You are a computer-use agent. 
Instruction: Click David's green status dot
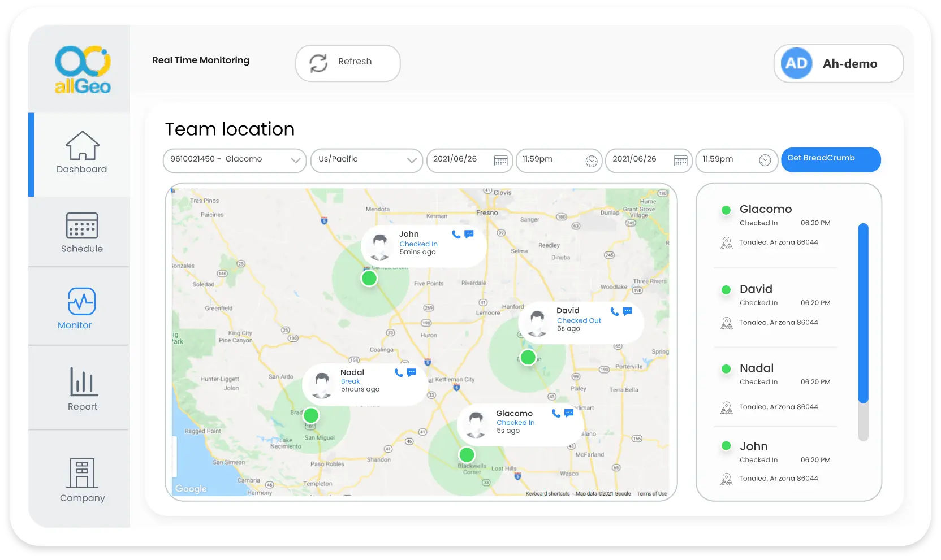pyautogui.click(x=726, y=290)
